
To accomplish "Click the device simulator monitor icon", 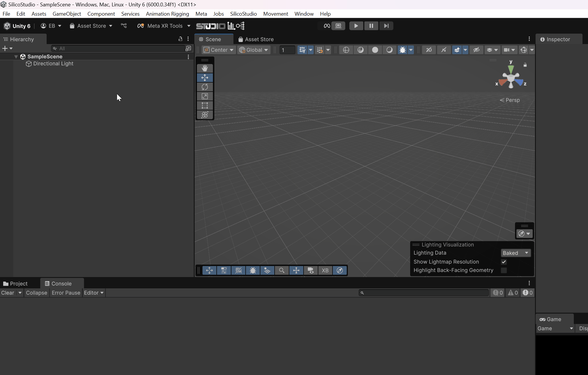I will pos(338,26).
